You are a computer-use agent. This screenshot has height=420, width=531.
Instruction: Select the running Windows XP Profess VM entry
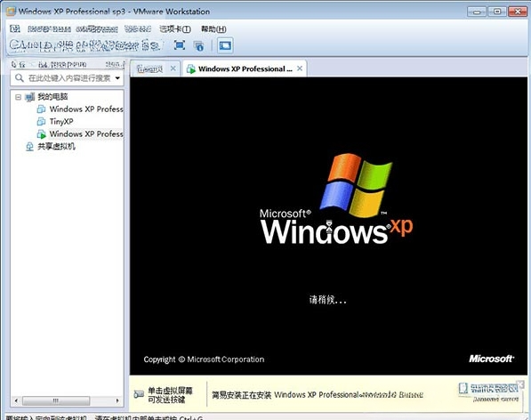click(80, 133)
